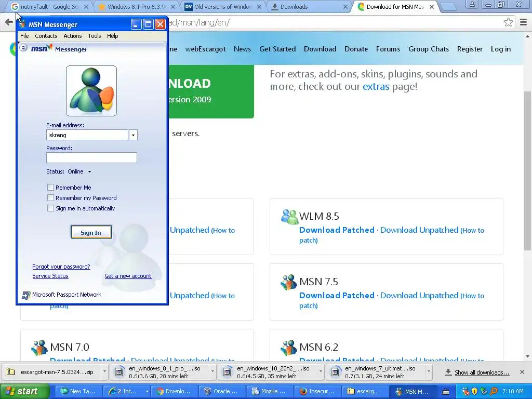The width and height of the screenshot is (532, 399).
Task: Open the Chrome hamburger menu
Action: [x=524, y=22]
